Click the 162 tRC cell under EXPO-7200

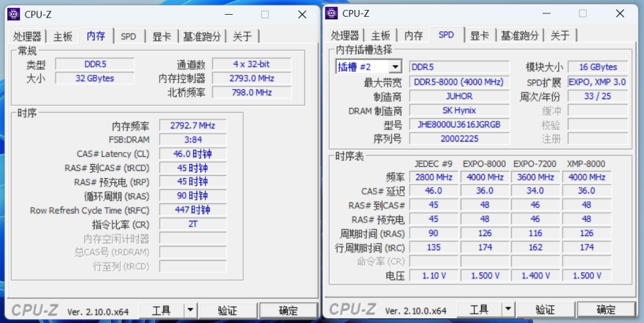535,247
